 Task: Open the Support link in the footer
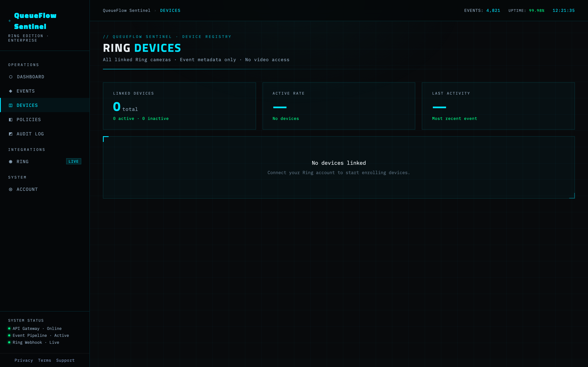point(65,360)
